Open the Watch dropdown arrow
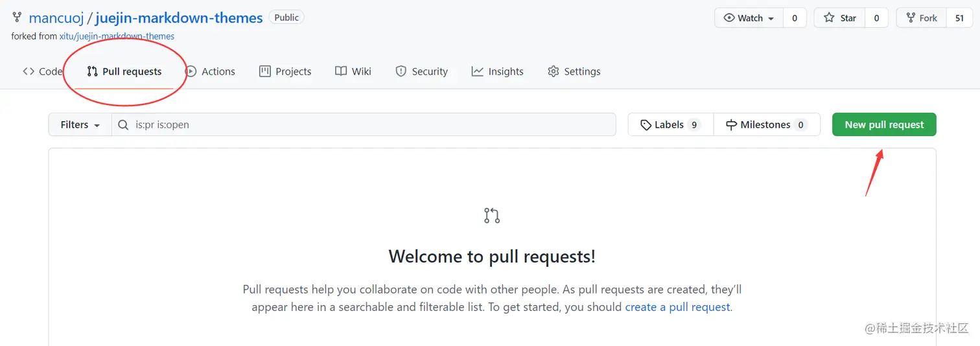 tap(771, 19)
